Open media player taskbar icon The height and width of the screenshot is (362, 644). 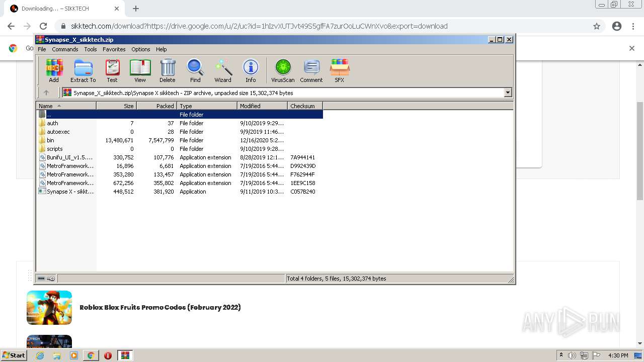(74, 355)
